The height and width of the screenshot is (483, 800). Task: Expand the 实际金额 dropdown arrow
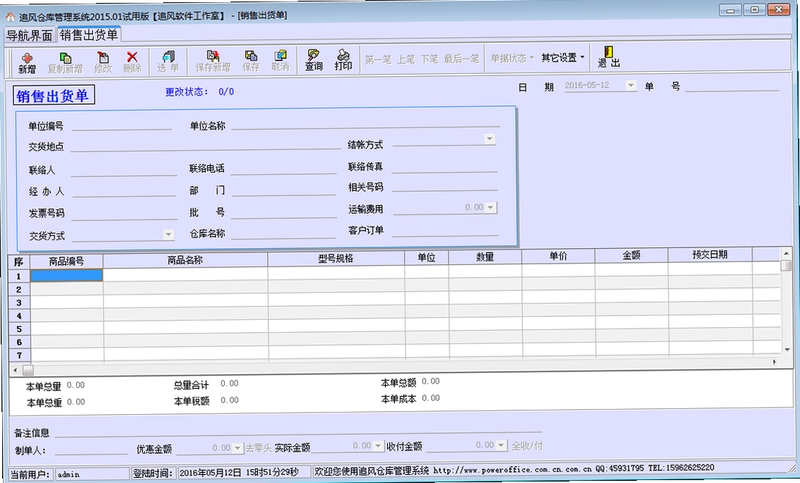(x=378, y=446)
